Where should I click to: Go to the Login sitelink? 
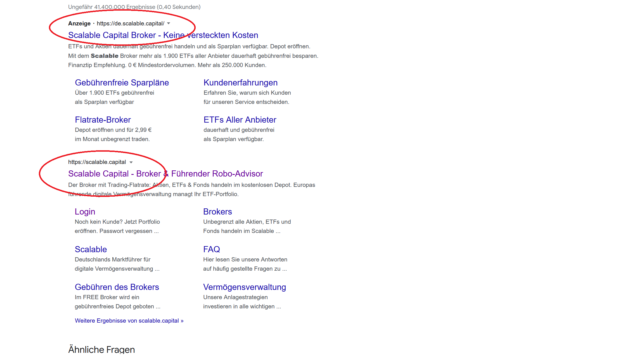click(85, 212)
